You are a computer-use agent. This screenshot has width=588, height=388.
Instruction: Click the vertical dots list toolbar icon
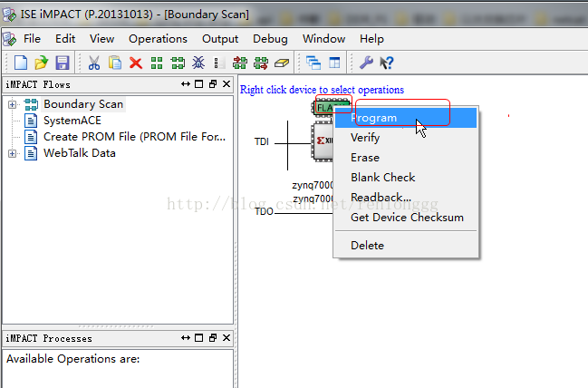pos(219,63)
